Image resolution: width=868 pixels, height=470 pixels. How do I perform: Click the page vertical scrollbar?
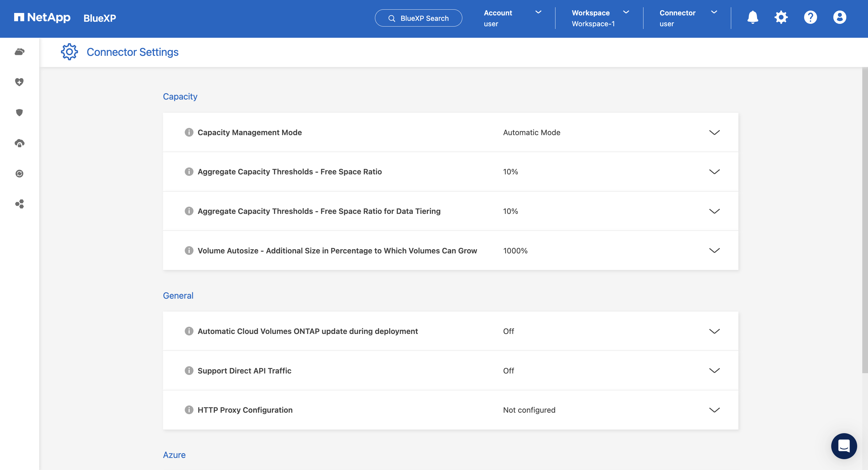tap(865, 220)
